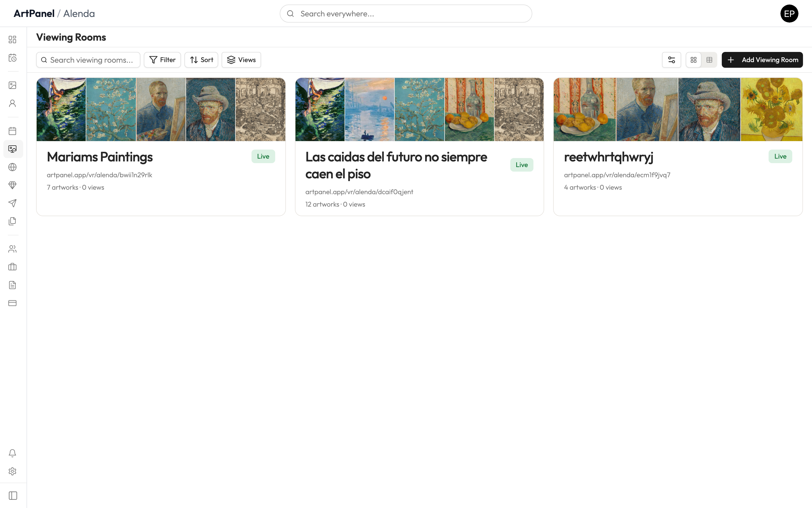Click '4 artworks · 0 views' text
812x508 pixels.
click(593, 187)
